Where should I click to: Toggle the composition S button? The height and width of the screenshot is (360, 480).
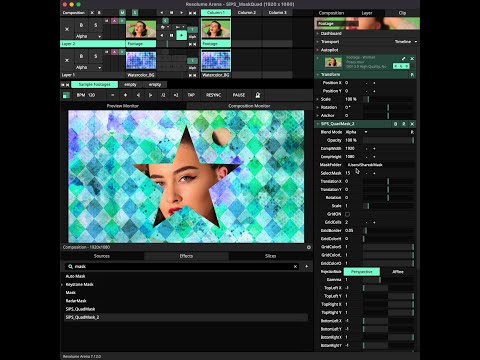[135, 13]
